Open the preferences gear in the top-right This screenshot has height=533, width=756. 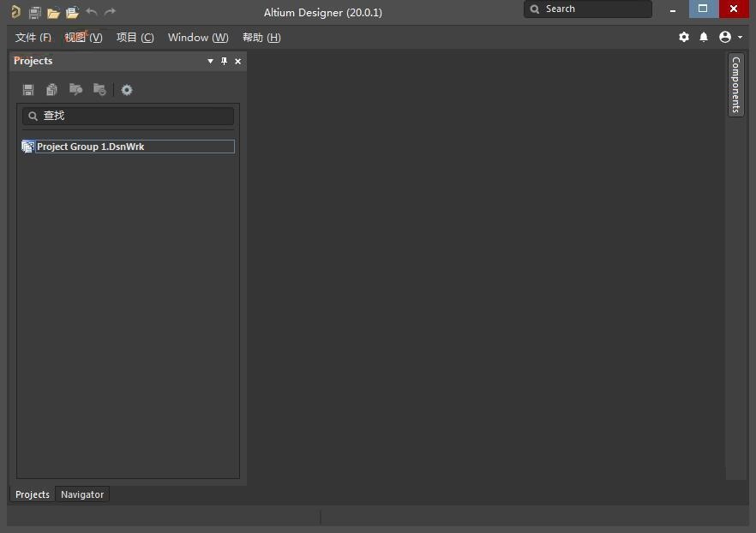coord(684,37)
